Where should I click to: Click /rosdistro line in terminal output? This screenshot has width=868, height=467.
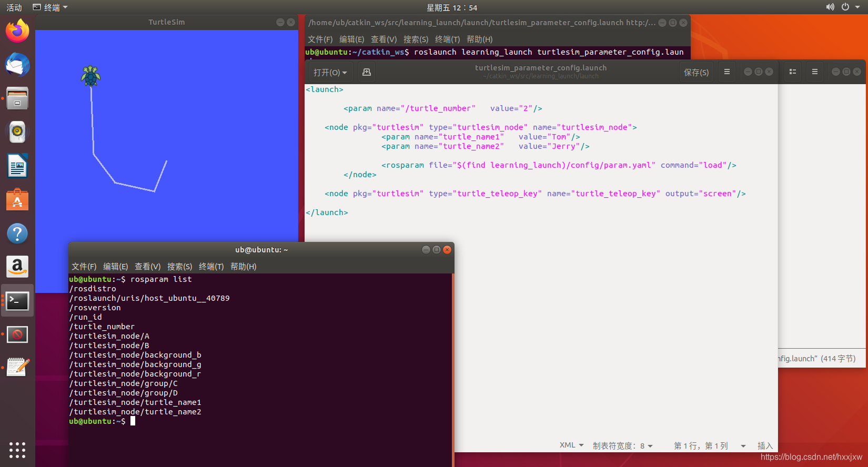pyautogui.click(x=93, y=289)
